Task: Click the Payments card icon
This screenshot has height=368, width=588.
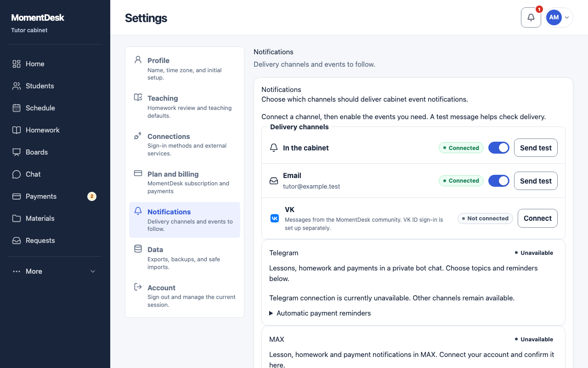Action: tap(17, 196)
